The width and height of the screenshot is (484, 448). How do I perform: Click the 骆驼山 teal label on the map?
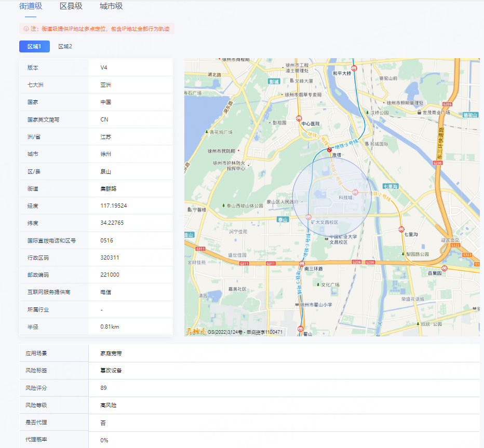[470, 115]
